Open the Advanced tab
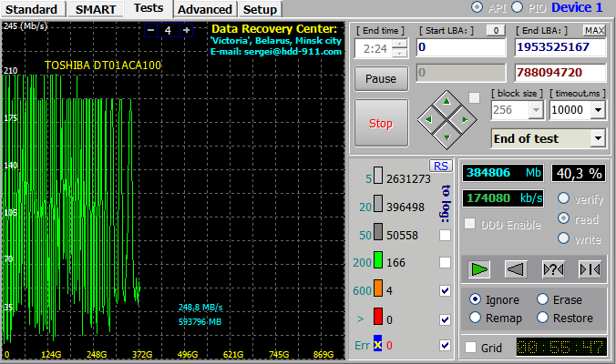Viewport: 616px width, 364px height. point(205,9)
